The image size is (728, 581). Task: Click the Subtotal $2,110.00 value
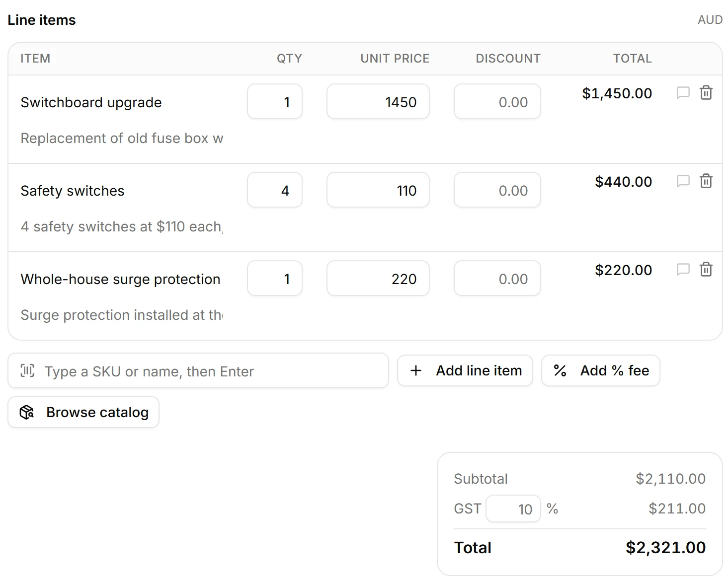(670, 479)
